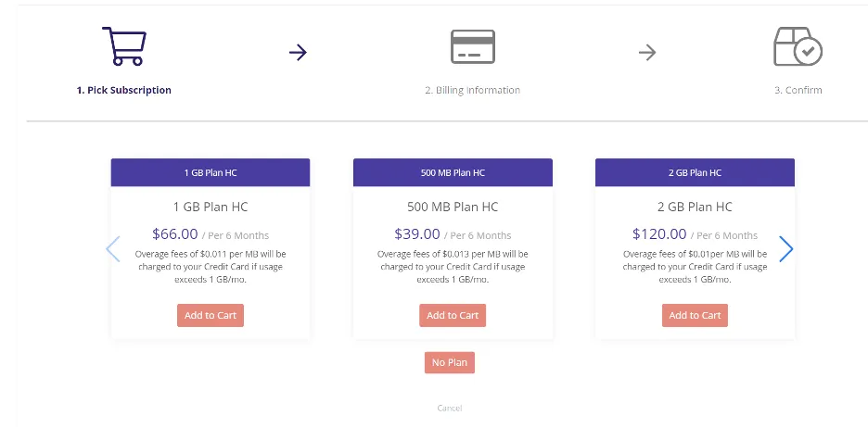Screen dimensions: 868x428
Task: Click the purple 1 GB Plan HC header
Action: pos(211,172)
